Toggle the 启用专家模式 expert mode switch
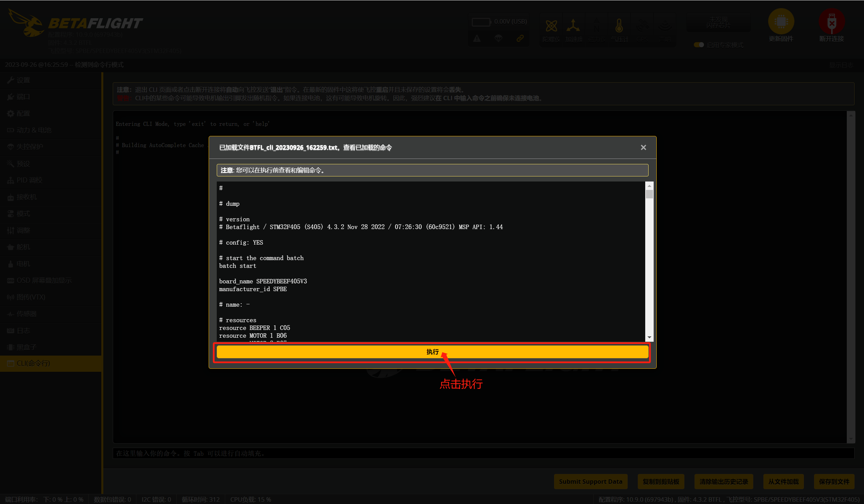The width and height of the screenshot is (864, 504). pyautogui.click(x=699, y=45)
